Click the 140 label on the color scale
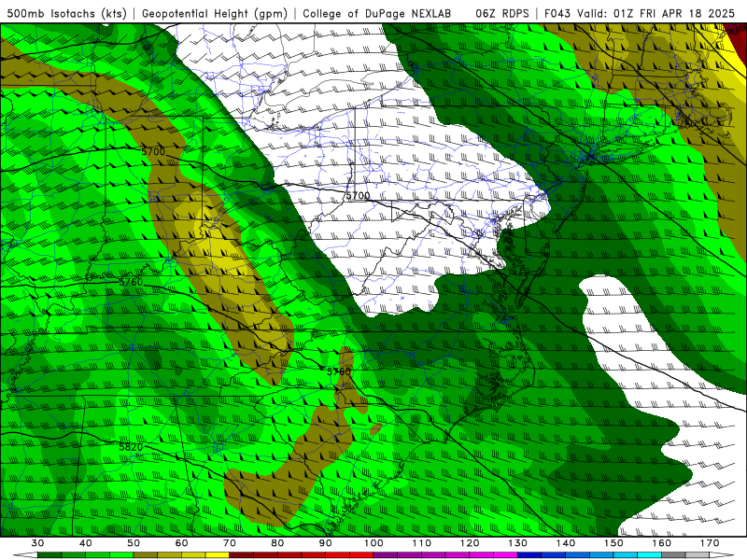The image size is (747, 560). tap(566, 543)
